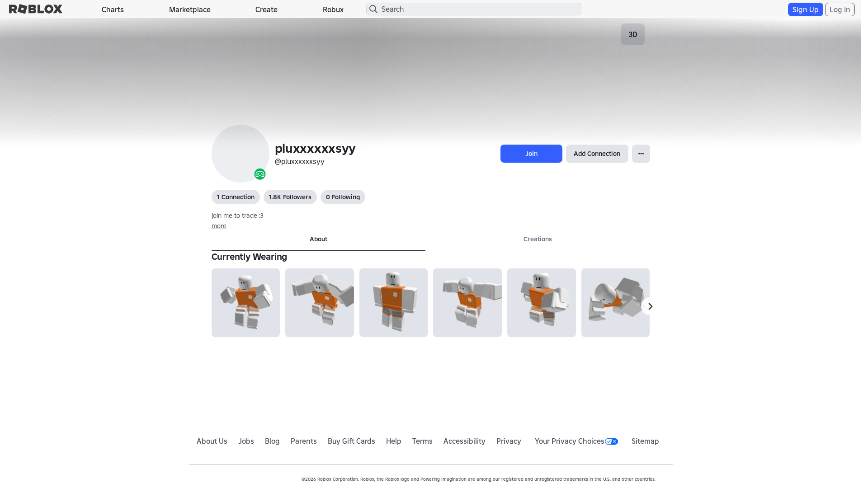Screen dimensions: 868x488
Task: Open the Privacy footer link
Action: click(509, 441)
